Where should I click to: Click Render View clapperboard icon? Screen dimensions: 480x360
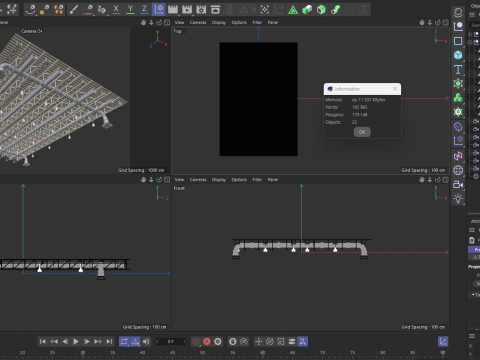(x=173, y=9)
